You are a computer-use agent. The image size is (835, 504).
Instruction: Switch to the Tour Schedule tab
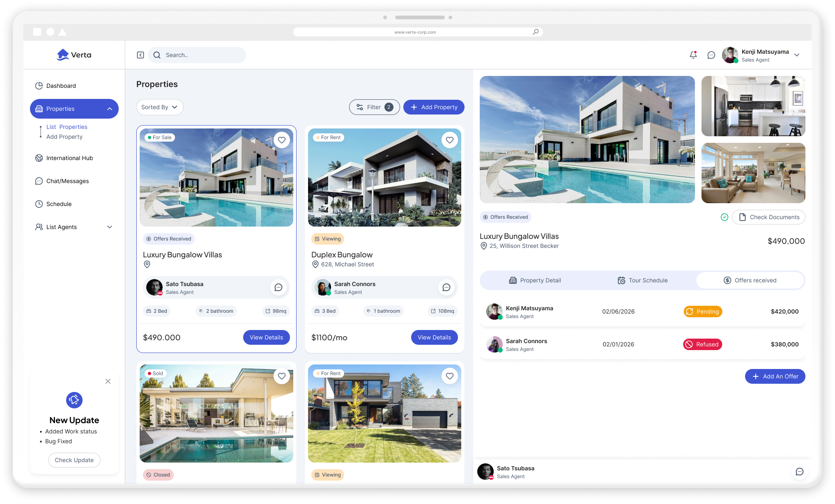tap(643, 280)
